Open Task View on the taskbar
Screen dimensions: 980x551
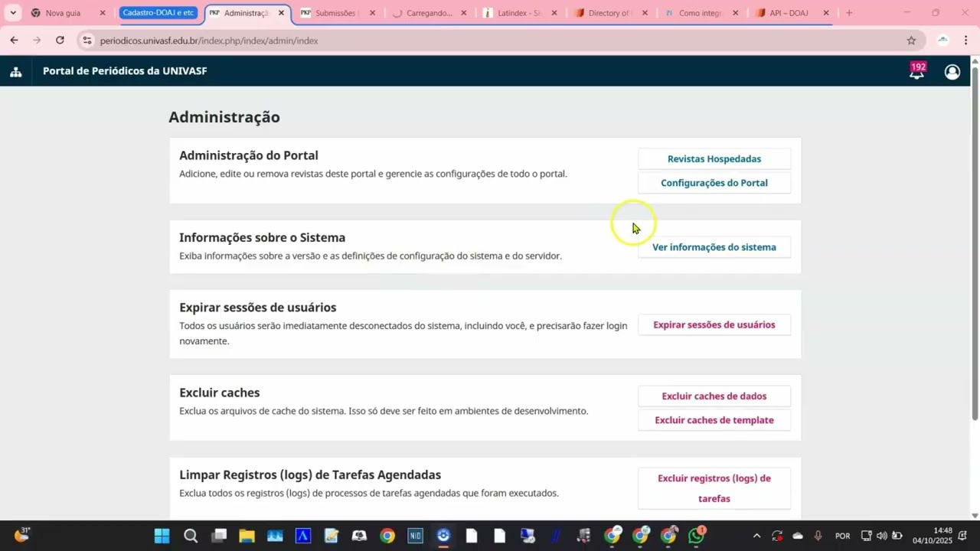click(x=219, y=536)
